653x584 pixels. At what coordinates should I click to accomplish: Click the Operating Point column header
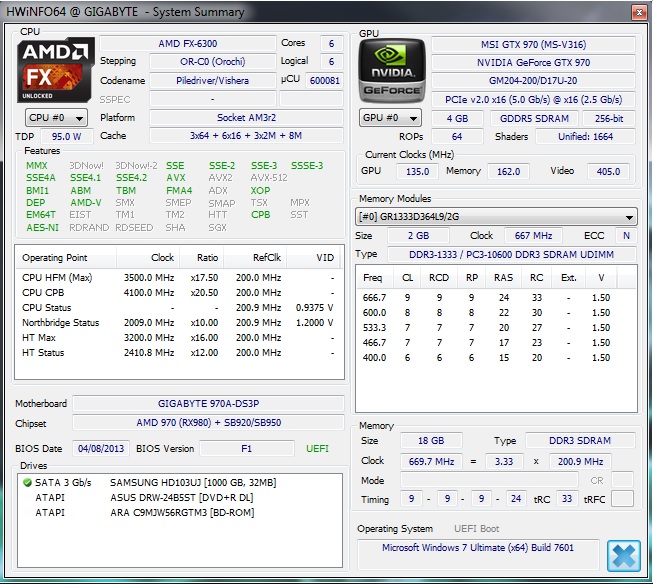coord(65,257)
